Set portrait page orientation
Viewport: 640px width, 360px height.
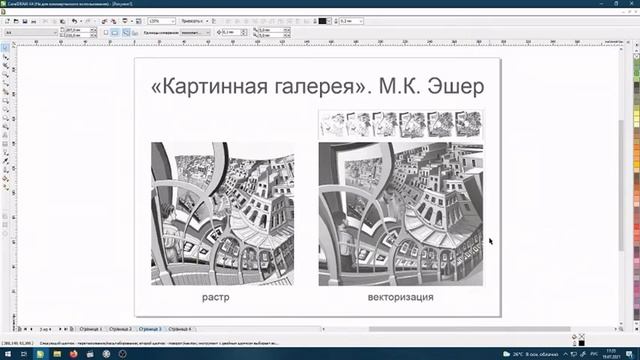106,32
